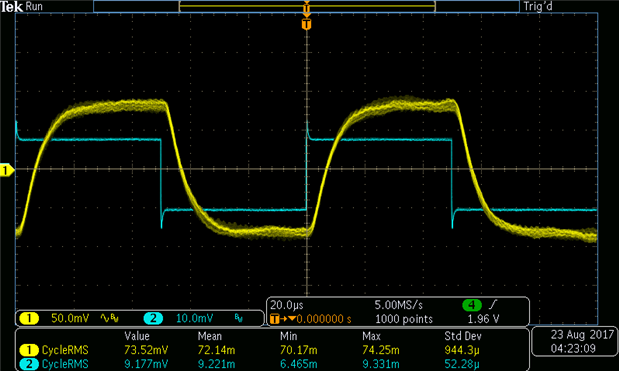Click the min 70.17m
This screenshot has width=619, height=371.
point(298,350)
